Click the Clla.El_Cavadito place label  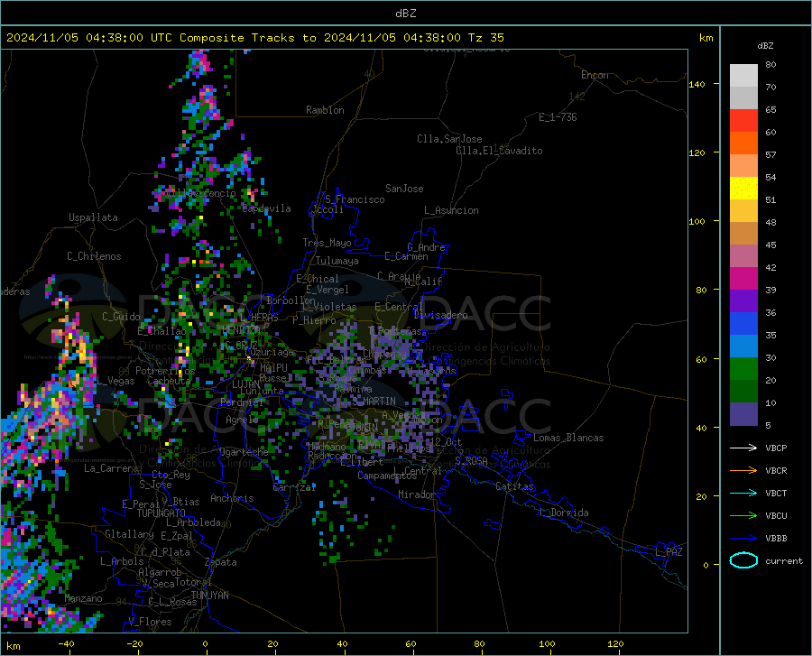499,151
